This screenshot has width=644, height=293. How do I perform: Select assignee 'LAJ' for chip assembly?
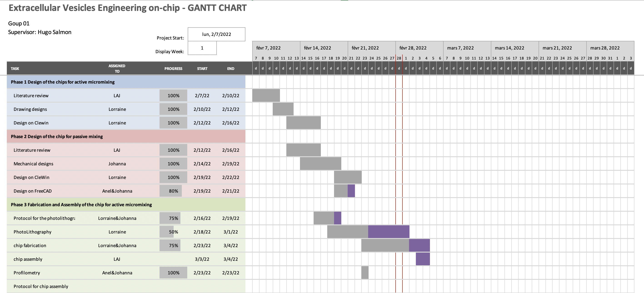(x=117, y=259)
